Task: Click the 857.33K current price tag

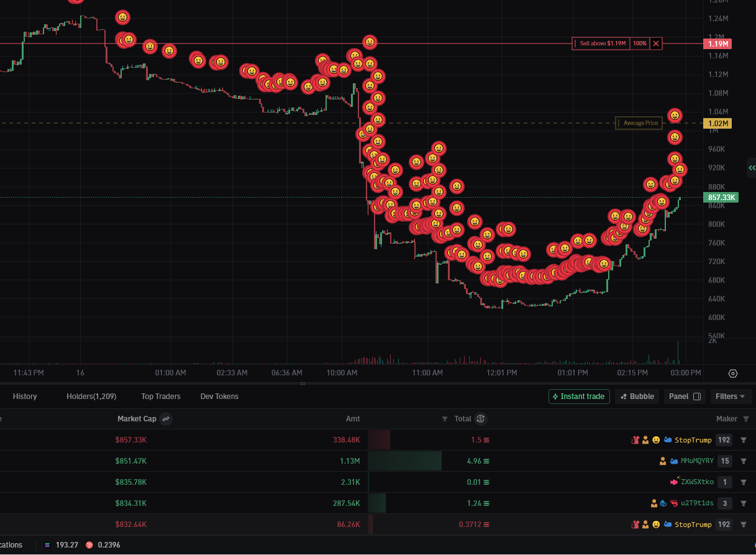Action: (x=721, y=198)
